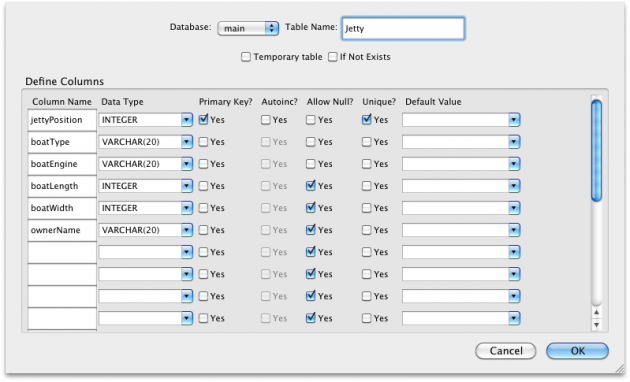Screen dimensions: 630x382
Task: Check Primary Key for boatWidth row
Action: pyautogui.click(x=204, y=208)
